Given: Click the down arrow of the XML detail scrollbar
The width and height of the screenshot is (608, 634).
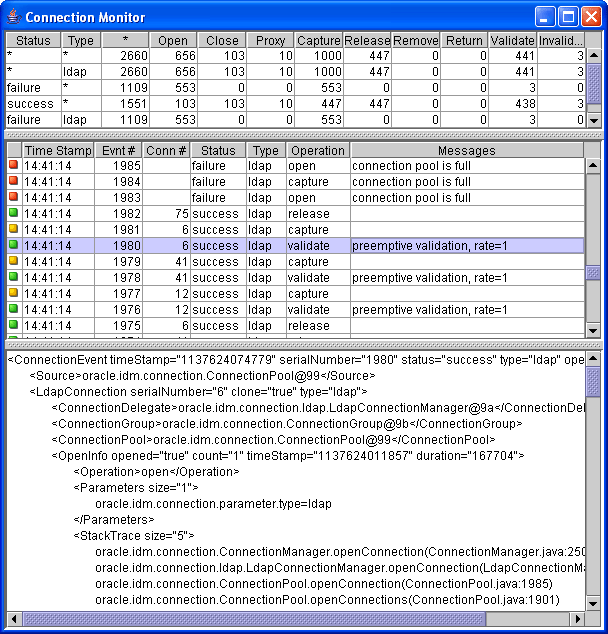Looking at the screenshot, I should 593,604.
